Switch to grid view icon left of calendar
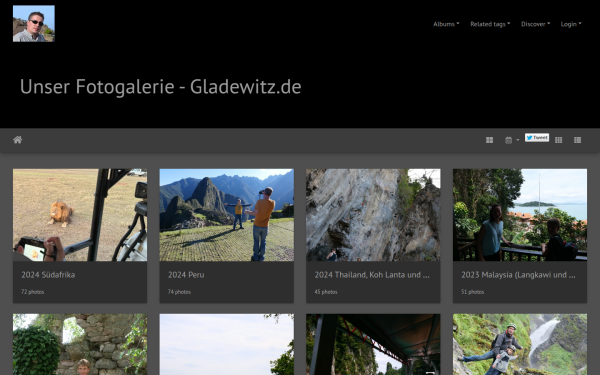This screenshot has height=375, width=600. [x=489, y=140]
